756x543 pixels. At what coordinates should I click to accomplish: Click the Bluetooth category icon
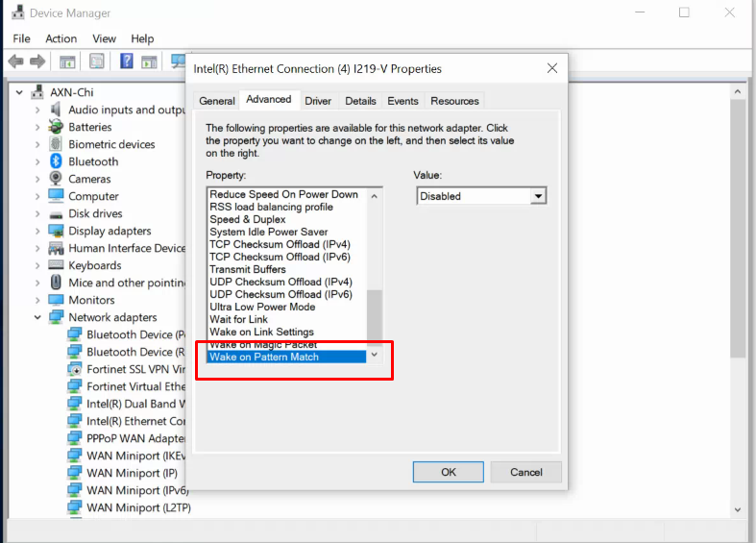pos(56,161)
